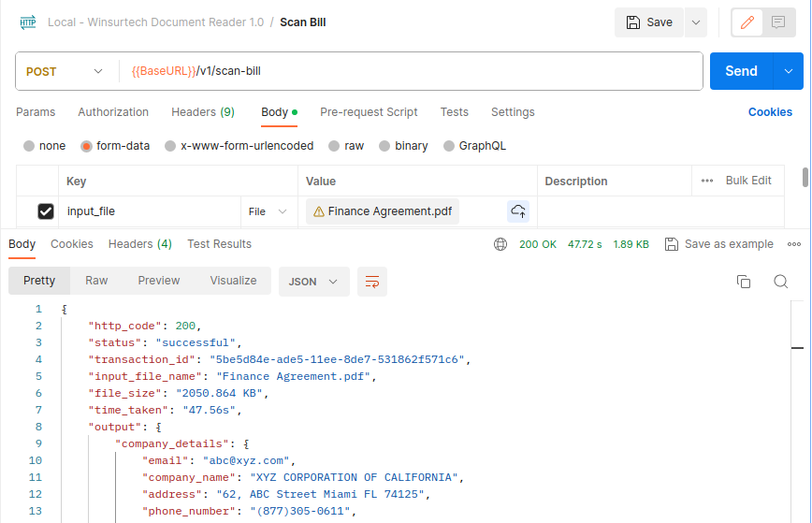Viewport: 812px width, 523px height.
Task: Open the Cookies link
Action: 770,112
